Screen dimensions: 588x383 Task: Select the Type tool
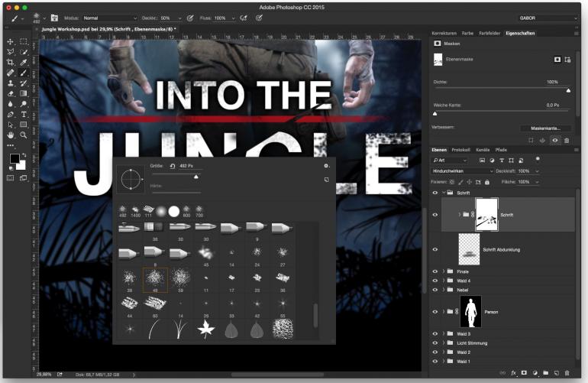(24, 114)
